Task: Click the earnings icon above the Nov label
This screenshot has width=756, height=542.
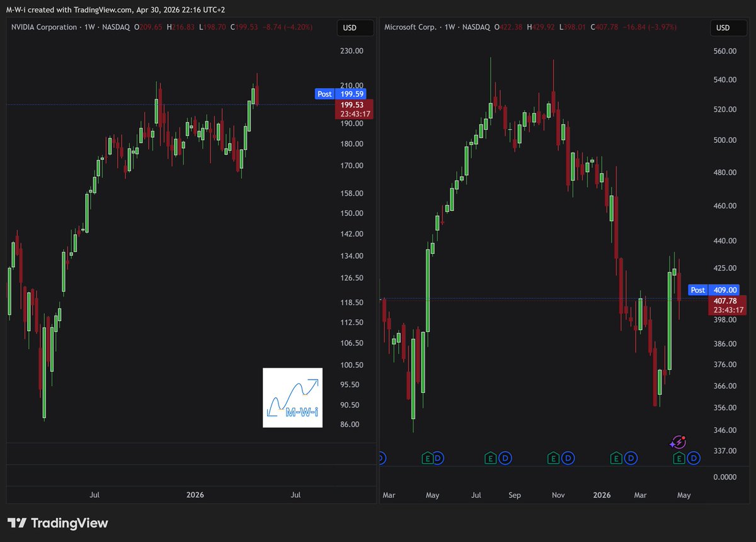Action: point(553,458)
